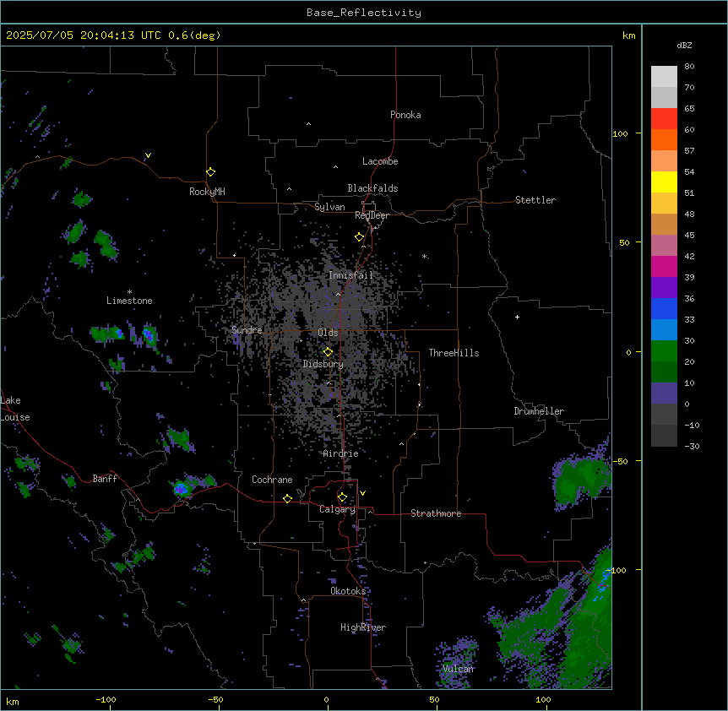This screenshot has height=711, width=728.
Task: Select the yellow diamond marker below Cochrane
Action: click(287, 498)
